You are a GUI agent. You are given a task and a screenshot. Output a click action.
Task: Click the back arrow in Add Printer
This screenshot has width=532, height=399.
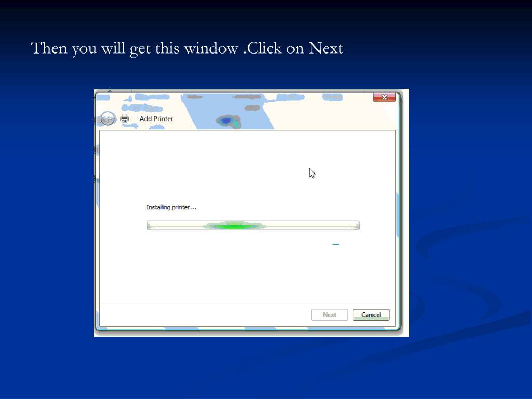coord(108,119)
